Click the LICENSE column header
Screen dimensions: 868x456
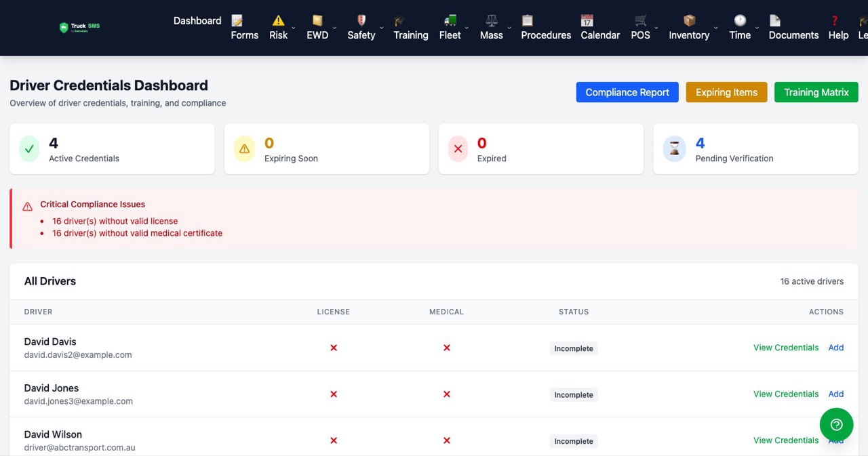tap(334, 312)
